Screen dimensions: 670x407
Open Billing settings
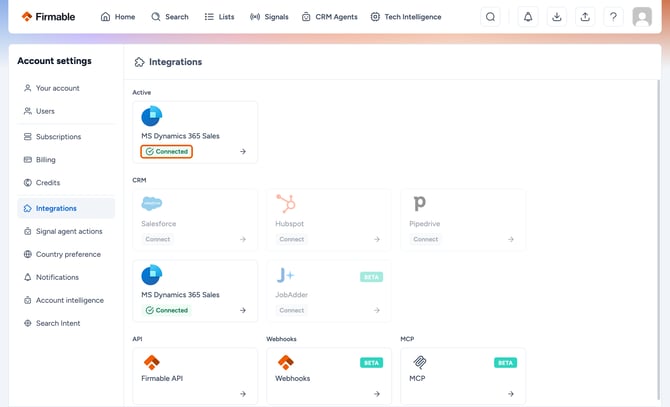pos(66,160)
